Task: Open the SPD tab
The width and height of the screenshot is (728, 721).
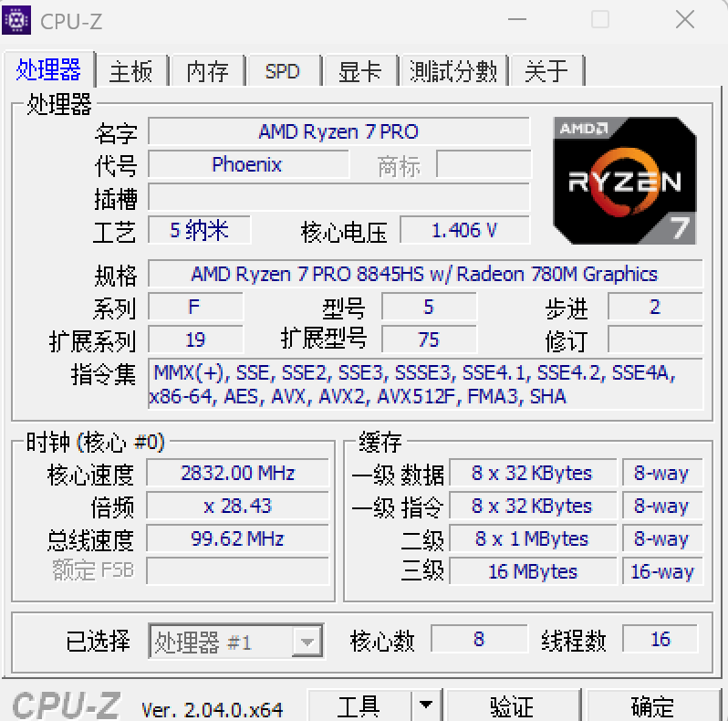Action: coord(284,71)
